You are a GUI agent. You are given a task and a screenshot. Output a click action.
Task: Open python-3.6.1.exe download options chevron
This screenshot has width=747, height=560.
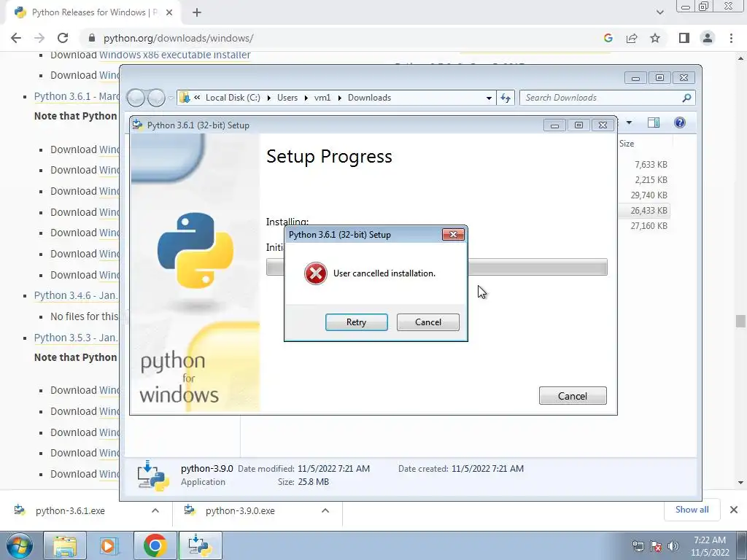[155, 510]
